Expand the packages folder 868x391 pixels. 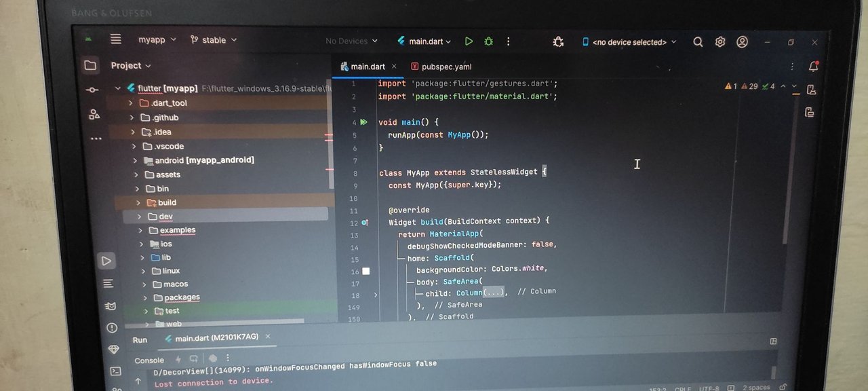coord(145,298)
